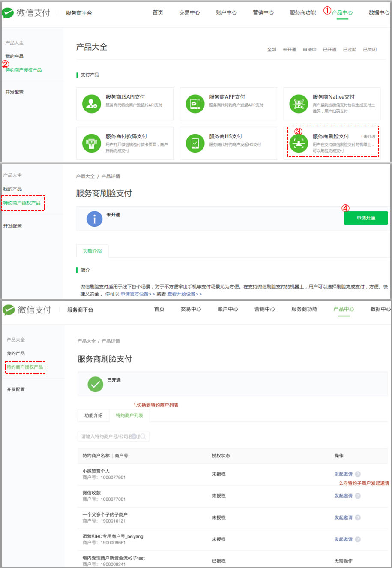
Task: Follow the 查看开放设备>> link
Action: (x=184, y=294)
